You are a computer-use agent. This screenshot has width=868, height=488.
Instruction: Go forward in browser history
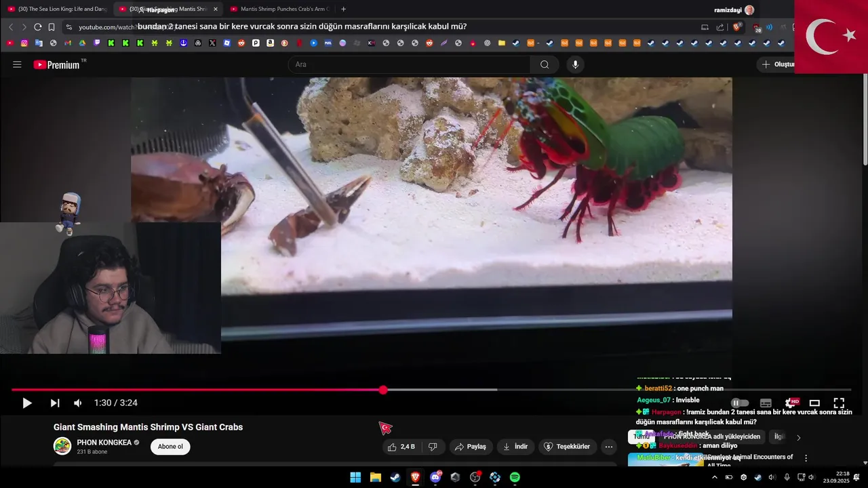click(24, 27)
